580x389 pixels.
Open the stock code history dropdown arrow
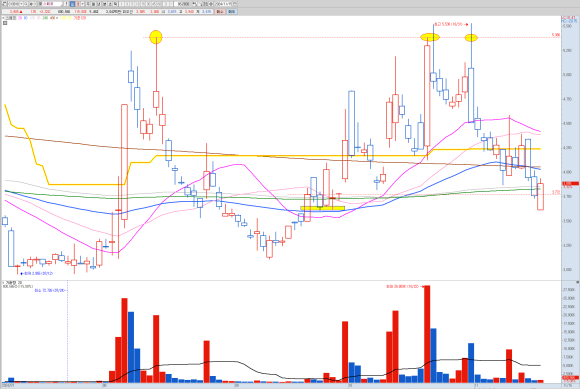coord(22,4)
